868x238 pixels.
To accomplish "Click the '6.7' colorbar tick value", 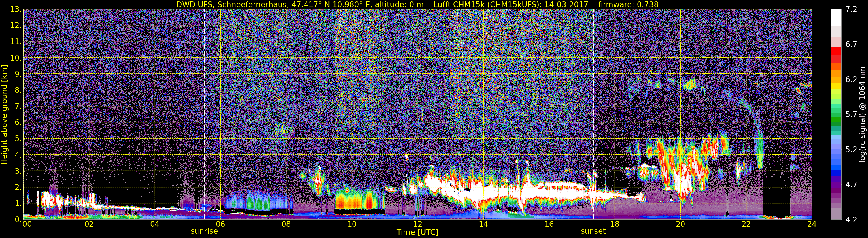I will pyautogui.click(x=851, y=44).
